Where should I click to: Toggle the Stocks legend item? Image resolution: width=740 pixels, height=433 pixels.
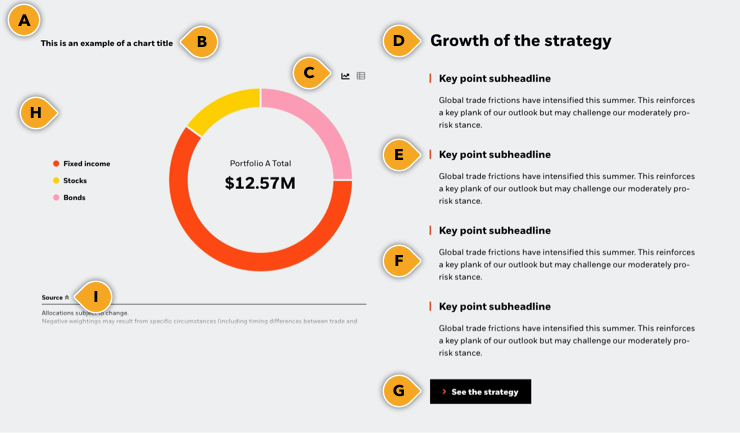[70, 181]
